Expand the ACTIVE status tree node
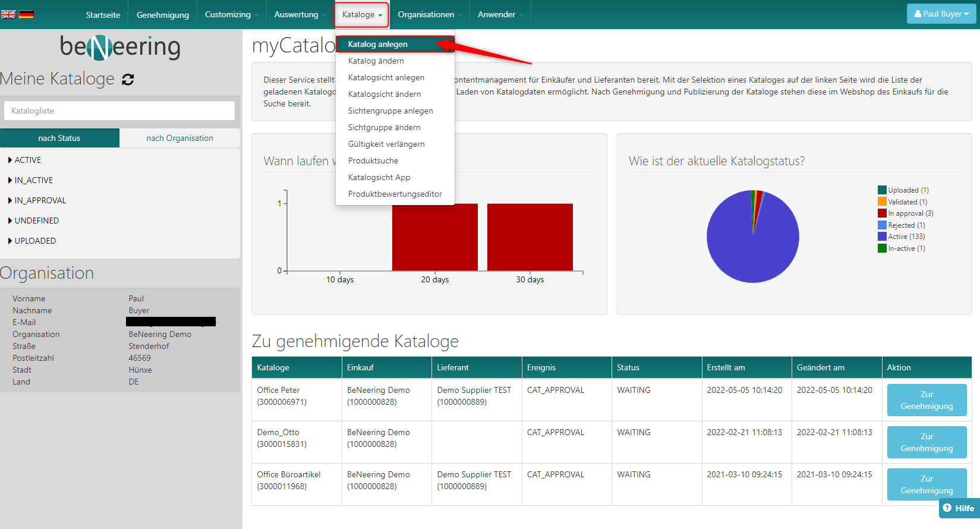The width and height of the screenshot is (980, 529). [x=27, y=160]
